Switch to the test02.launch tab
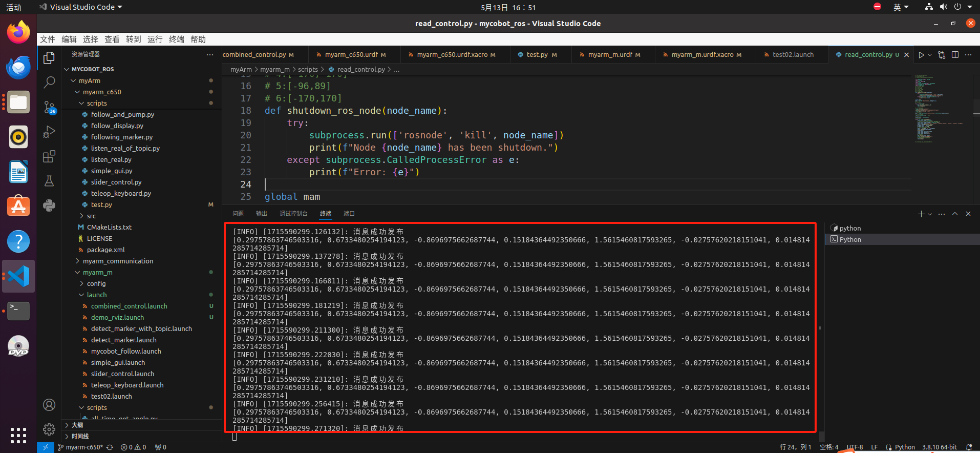 [x=793, y=55]
